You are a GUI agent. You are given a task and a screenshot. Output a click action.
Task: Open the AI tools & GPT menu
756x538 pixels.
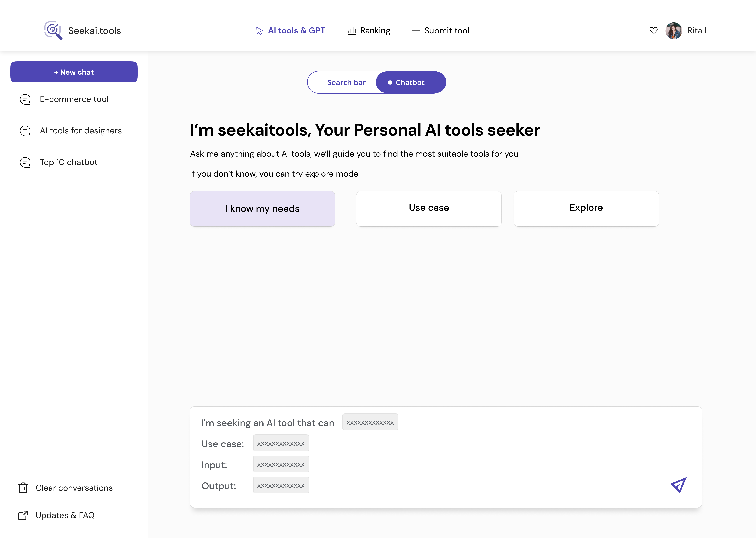pyautogui.click(x=296, y=30)
